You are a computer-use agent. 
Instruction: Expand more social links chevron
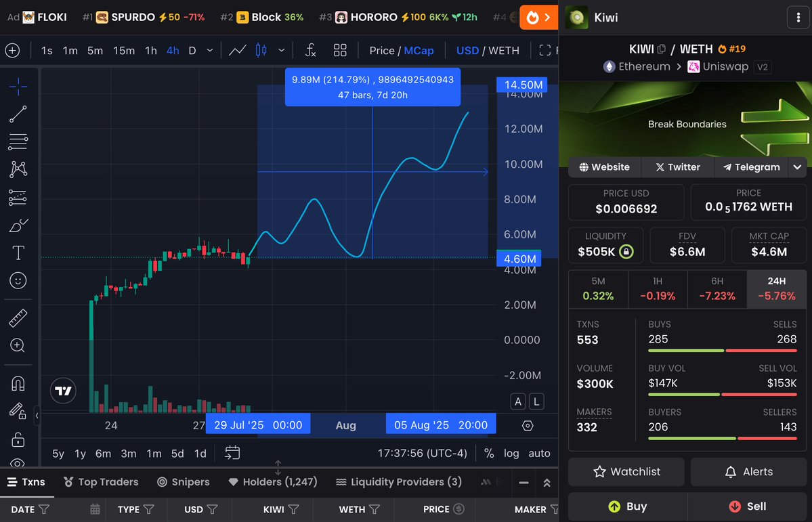click(x=798, y=167)
